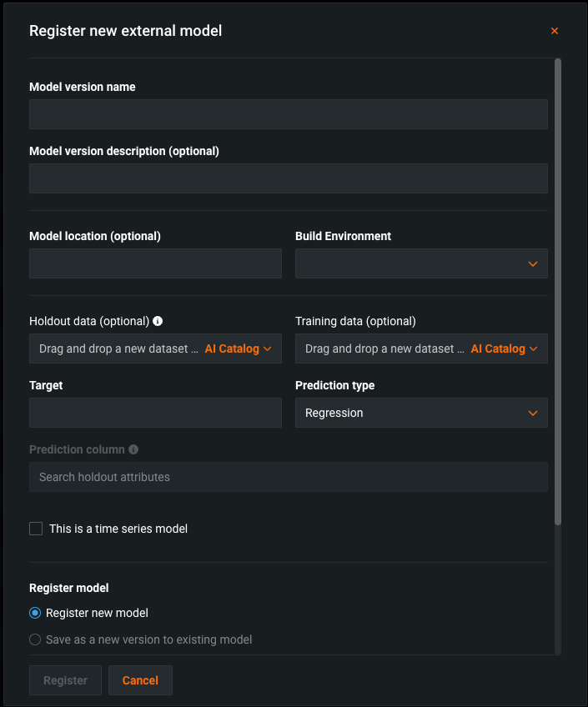The image size is (588, 707).
Task: Click the Cancel button
Action: tap(140, 680)
